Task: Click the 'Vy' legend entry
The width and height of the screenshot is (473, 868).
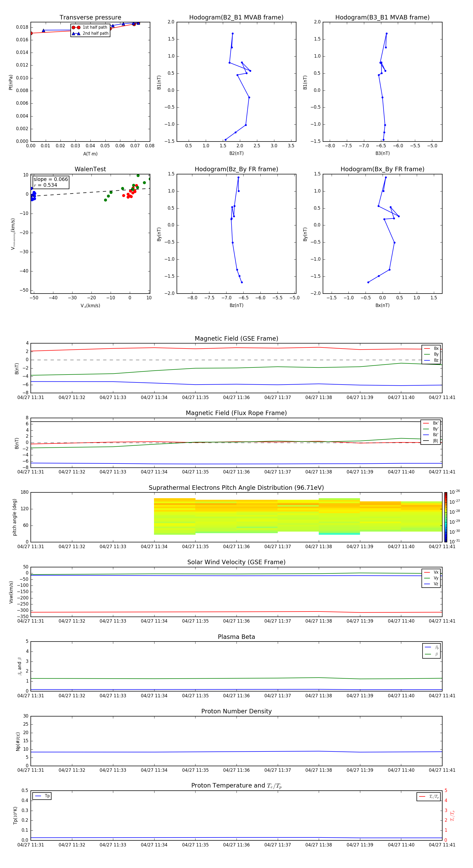Action: pyautogui.click(x=431, y=578)
